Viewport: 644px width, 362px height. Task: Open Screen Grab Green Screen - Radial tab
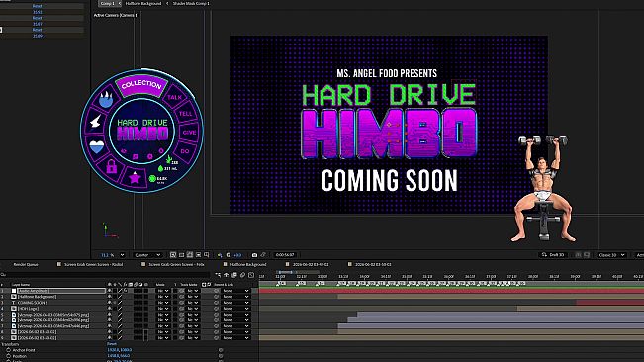(94, 265)
